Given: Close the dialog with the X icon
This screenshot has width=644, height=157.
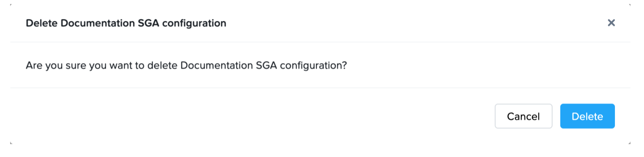Looking at the screenshot, I should (x=611, y=23).
